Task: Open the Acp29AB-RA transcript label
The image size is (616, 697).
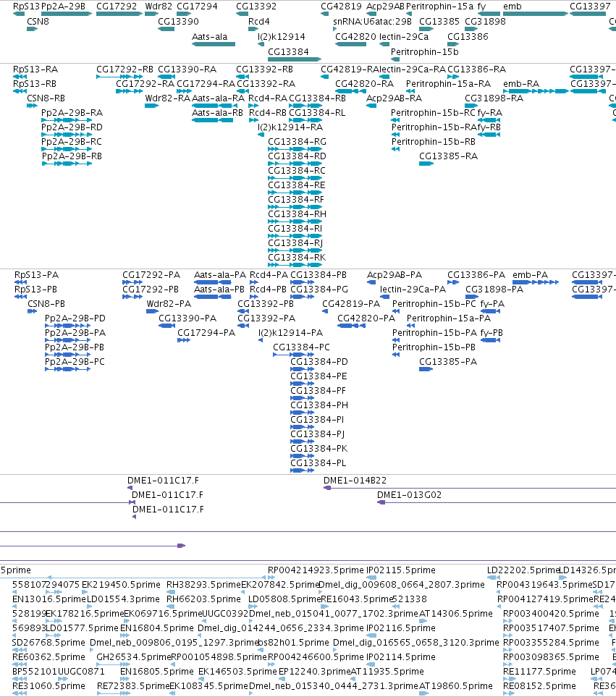Action: [x=395, y=98]
